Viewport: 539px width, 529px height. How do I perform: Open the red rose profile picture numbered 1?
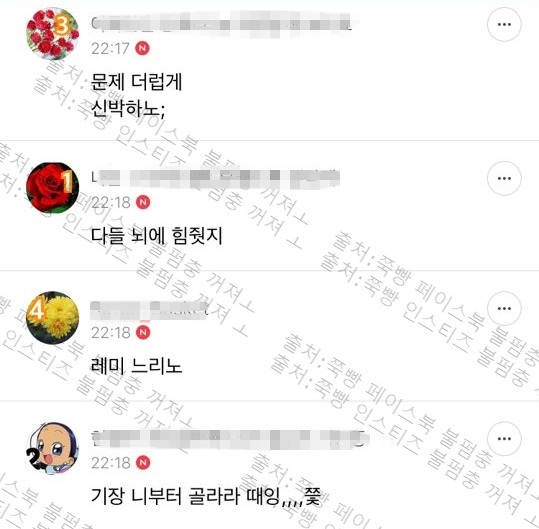point(53,188)
